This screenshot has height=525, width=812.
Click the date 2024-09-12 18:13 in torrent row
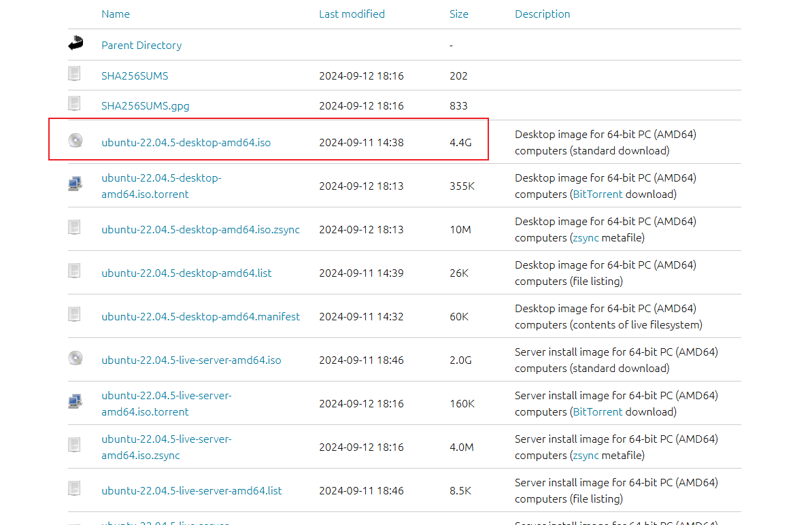pyautogui.click(x=361, y=186)
